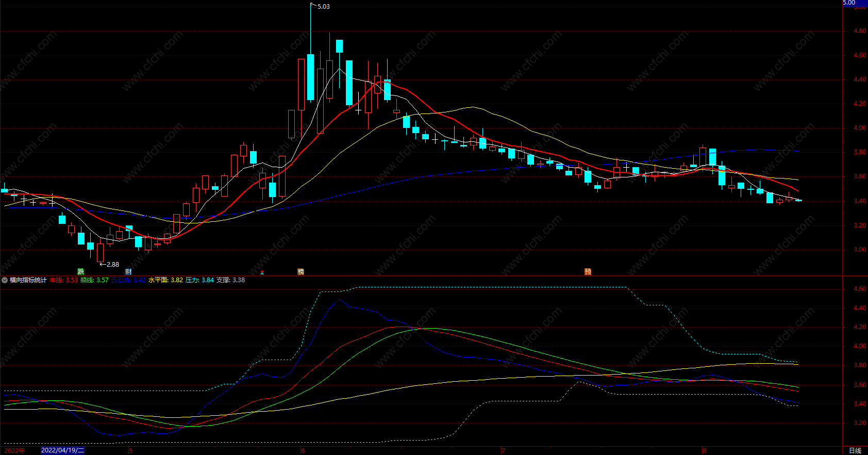Viewport: 868px width, 455px height.
Task: Jump to month 7 on timeline
Action: tap(503, 450)
